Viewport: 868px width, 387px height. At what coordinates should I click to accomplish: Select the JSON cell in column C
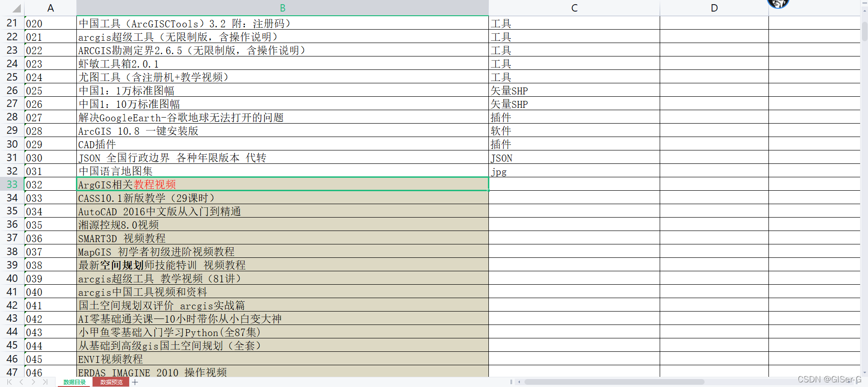574,157
